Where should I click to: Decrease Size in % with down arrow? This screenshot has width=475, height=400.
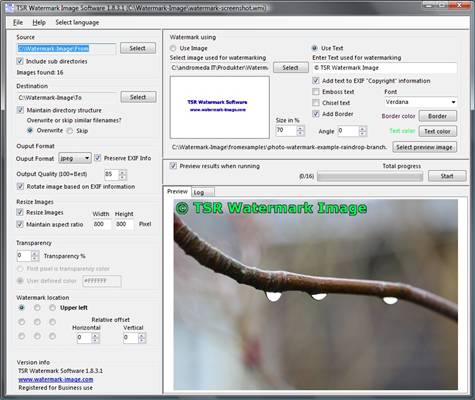[x=300, y=133]
